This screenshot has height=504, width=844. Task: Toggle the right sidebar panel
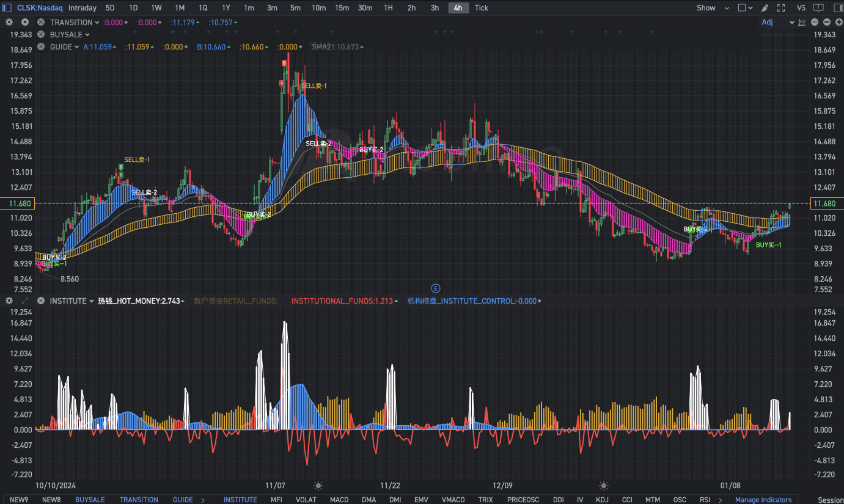click(837, 8)
